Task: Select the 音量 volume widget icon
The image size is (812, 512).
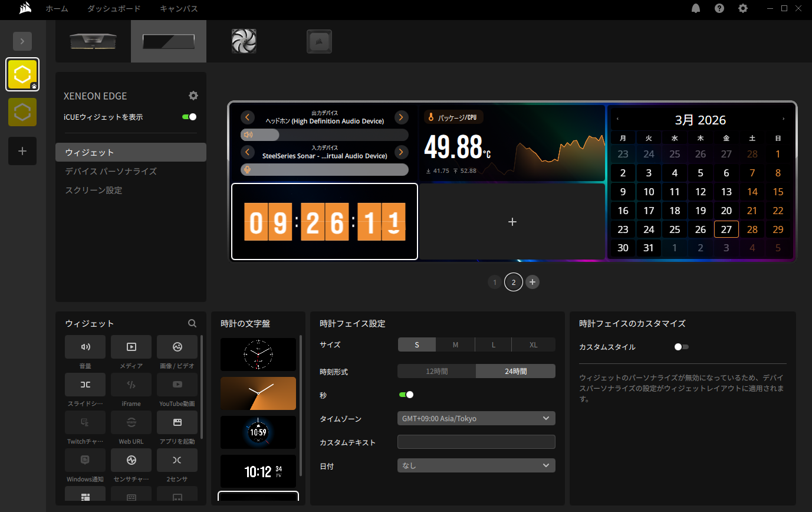Action: 86,347
